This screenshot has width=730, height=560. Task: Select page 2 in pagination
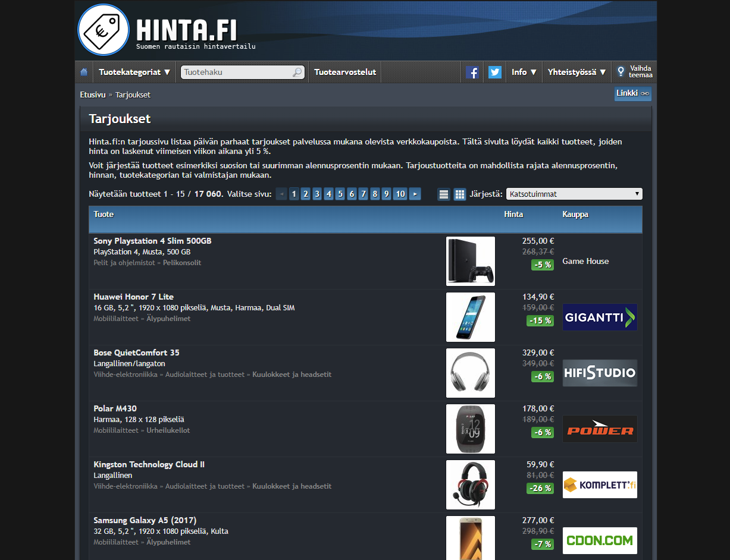(x=305, y=194)
